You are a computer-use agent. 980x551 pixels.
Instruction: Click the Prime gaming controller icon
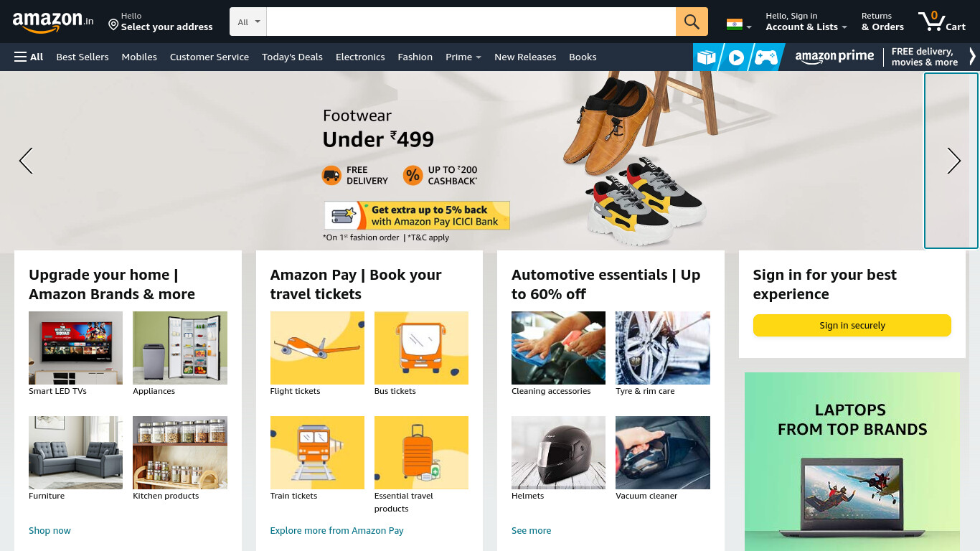pos(765,57)
